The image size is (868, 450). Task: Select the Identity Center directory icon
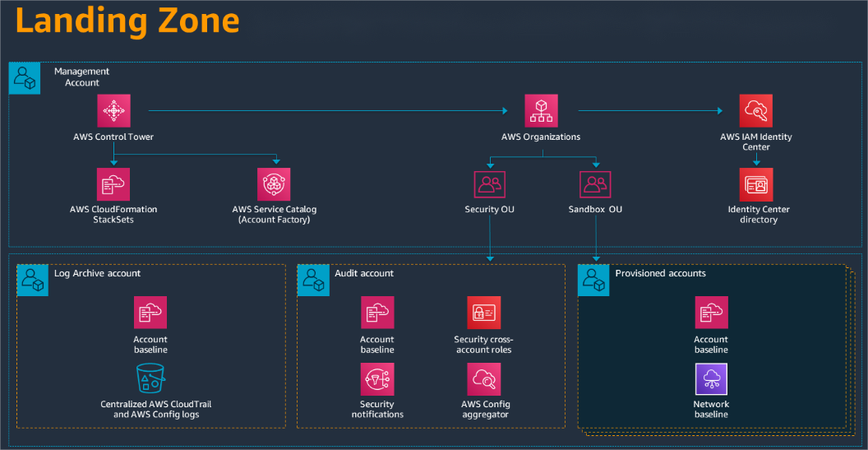(x=755, y=184)
